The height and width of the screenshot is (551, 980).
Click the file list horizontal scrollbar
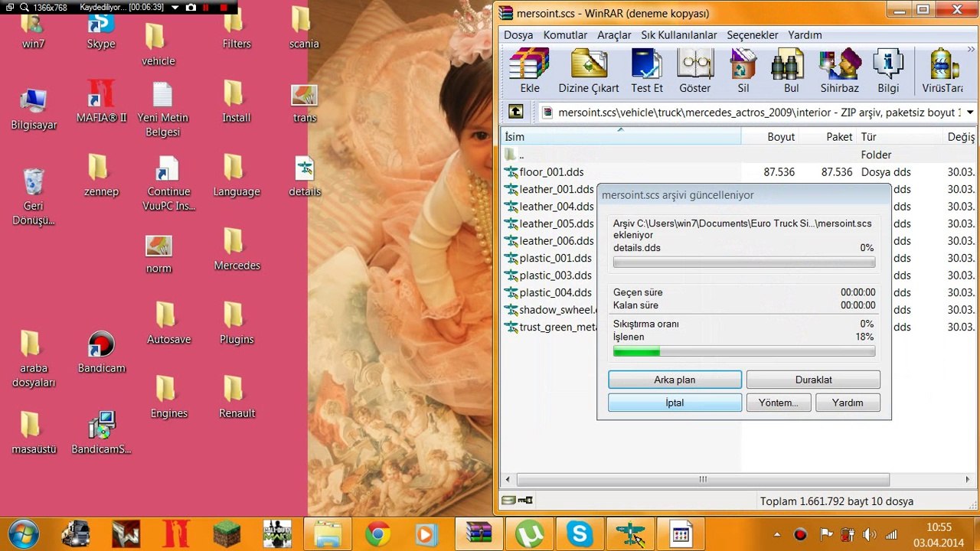[x=703, y=480]
